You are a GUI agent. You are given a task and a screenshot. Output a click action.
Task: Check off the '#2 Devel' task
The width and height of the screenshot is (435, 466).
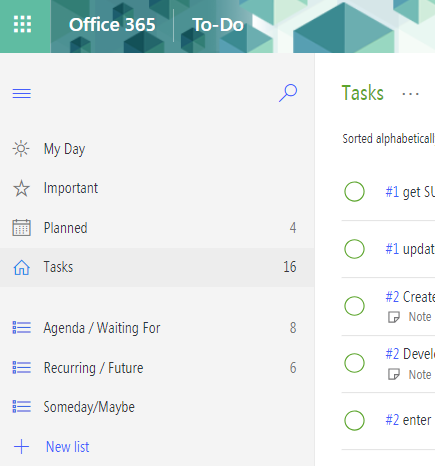[x=354, y=363]
